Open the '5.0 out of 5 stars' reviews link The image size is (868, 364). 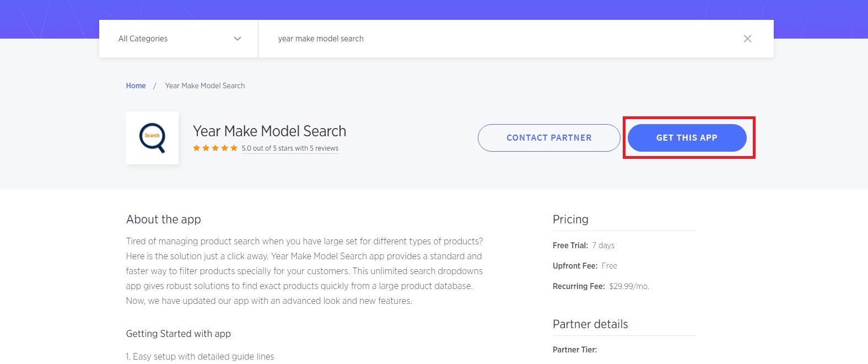290,148
